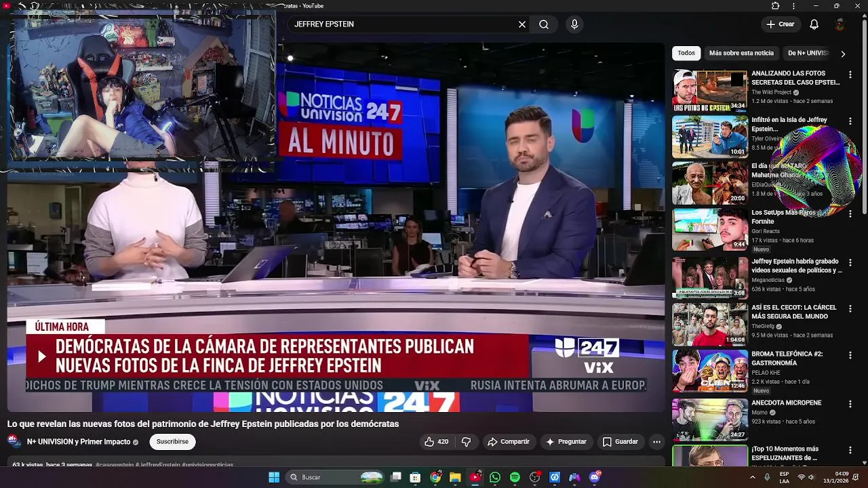This screenshot has width=868, height=488.
Task: Select the Más sobre esta noticia chip
Action: [x=741, y=53]
